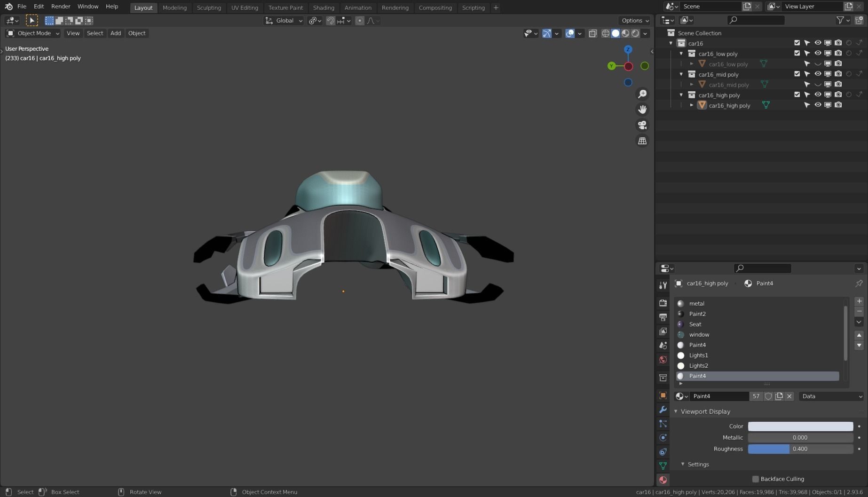Click the Metallic value slider
The width and height of the screenshot is (868, 497).
coord(800,438)
